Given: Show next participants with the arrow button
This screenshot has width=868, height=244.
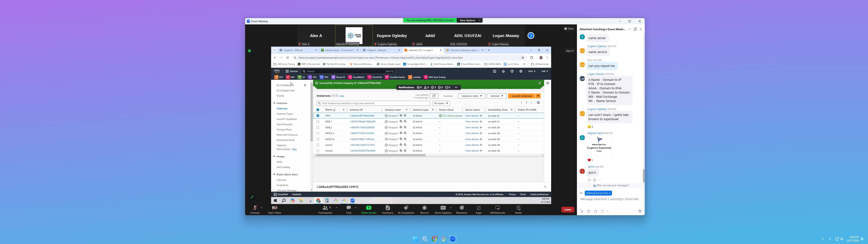Looking at the screenshot, I should coord(531,35).
